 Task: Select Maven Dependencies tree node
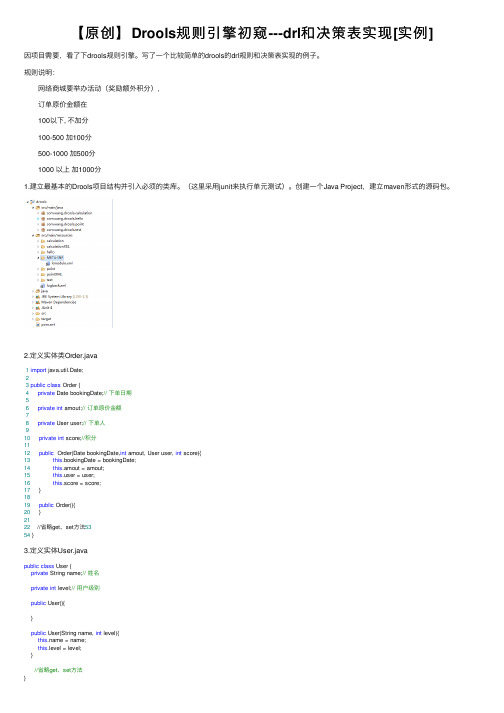tap(59, 302)
